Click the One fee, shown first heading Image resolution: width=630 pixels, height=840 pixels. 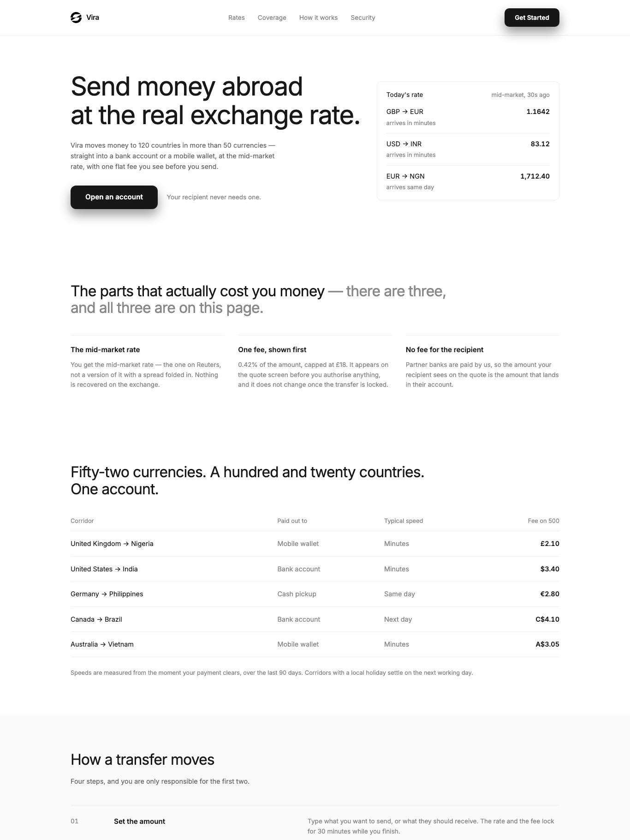(272, 350)
